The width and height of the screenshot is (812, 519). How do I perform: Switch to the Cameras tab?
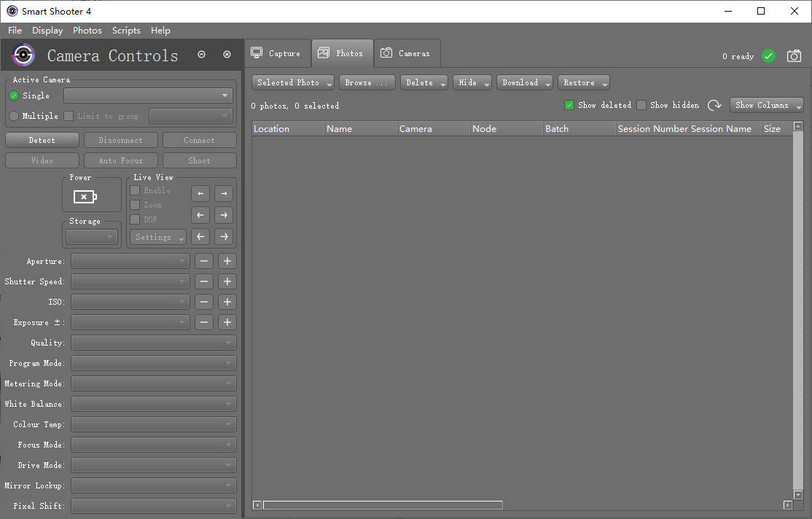[407, 53]
